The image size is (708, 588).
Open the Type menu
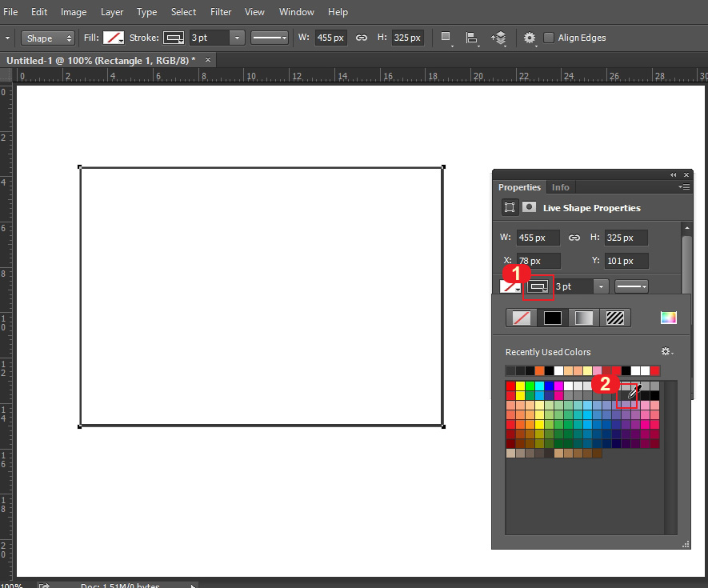click(x=146, y=12)
